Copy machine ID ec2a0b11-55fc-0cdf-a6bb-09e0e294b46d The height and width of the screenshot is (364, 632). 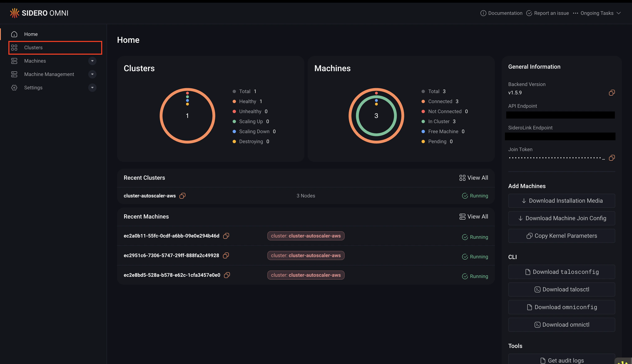(226, 236)
